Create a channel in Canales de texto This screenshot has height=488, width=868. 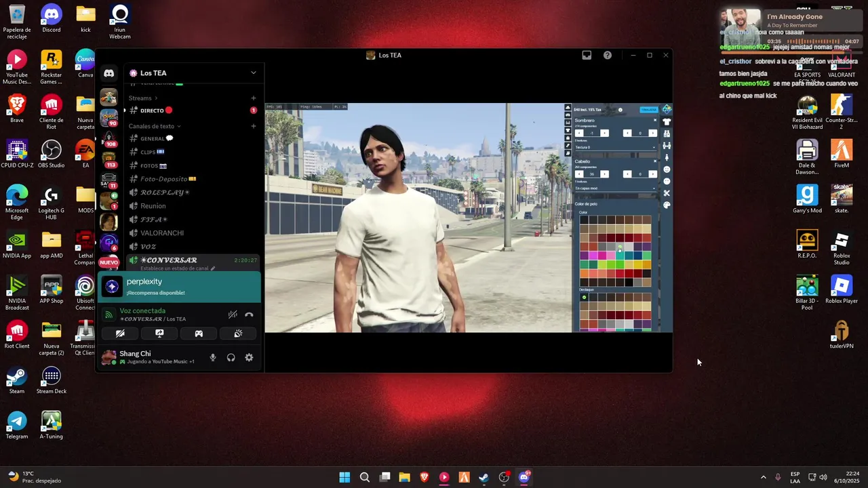click(x=254, y=126)
